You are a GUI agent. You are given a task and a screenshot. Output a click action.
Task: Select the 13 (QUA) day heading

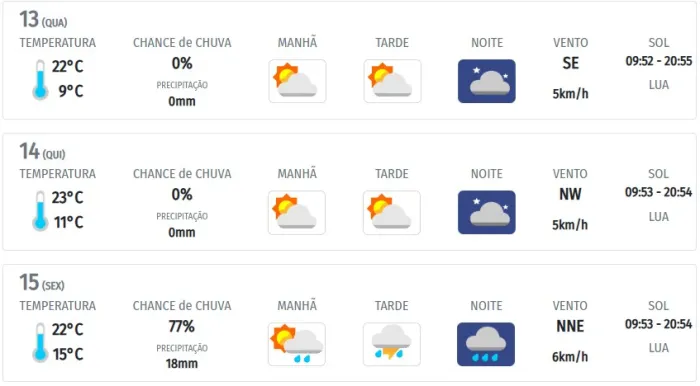43,20
